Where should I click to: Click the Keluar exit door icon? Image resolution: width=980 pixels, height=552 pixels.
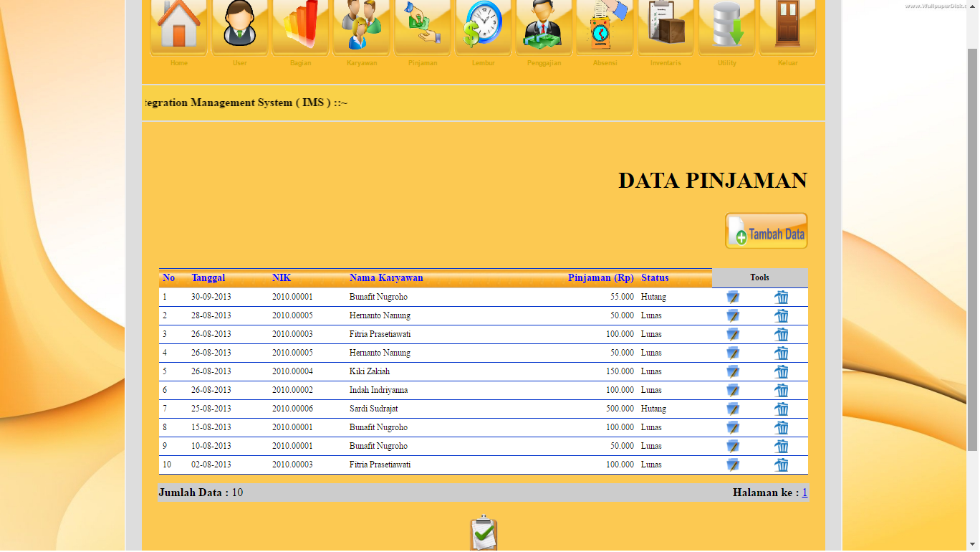pos(787,27)
